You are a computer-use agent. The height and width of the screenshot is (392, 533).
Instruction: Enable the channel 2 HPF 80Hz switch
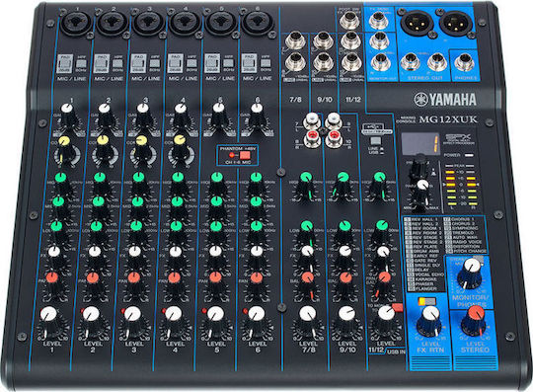coord(117,63)
